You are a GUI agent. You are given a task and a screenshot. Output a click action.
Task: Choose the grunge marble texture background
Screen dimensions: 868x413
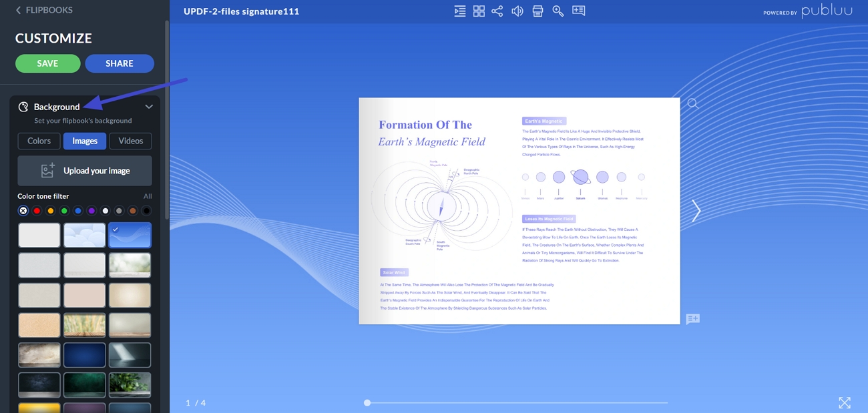click(39, 356)
